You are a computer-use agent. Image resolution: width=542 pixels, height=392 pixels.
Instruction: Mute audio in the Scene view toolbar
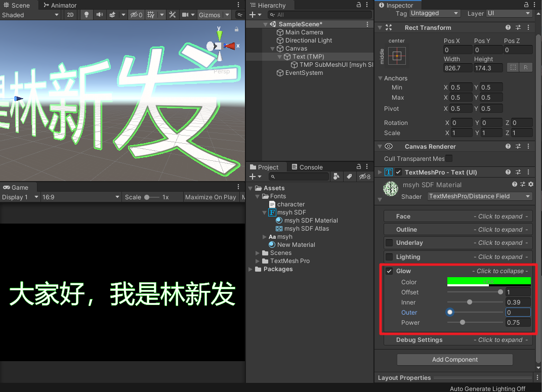100,15
